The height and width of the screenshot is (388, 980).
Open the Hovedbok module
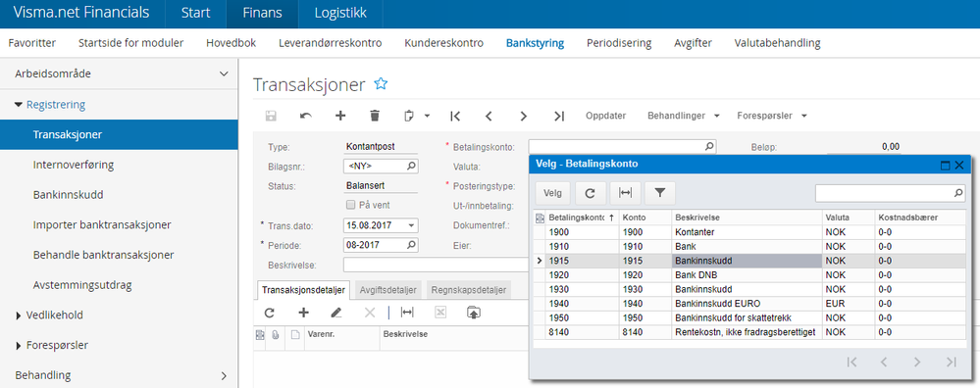232,43
